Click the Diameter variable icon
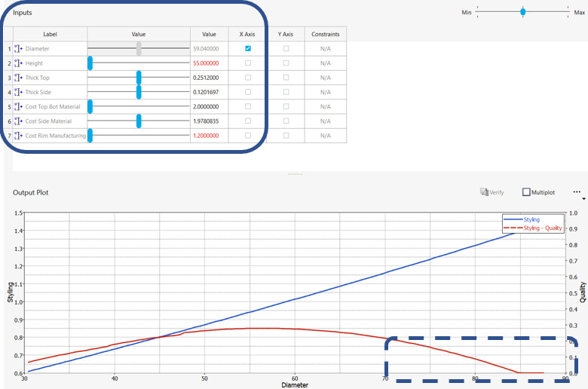The height and width of the screenshot is (389, 588). point(19,49)
